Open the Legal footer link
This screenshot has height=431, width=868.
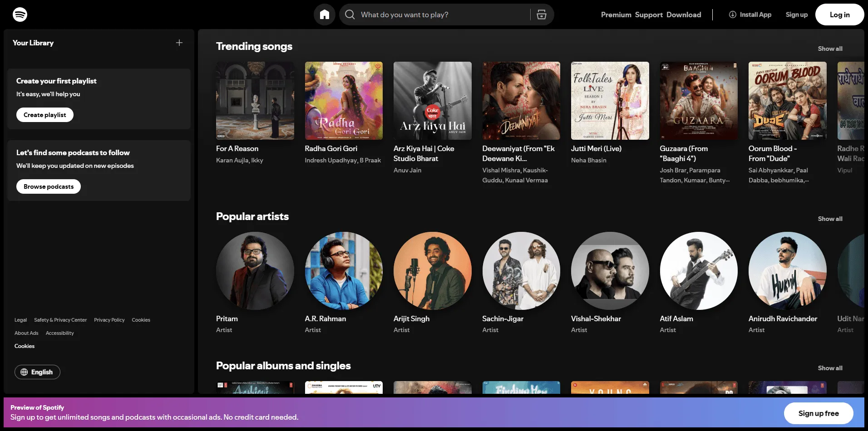click(20, 320)
